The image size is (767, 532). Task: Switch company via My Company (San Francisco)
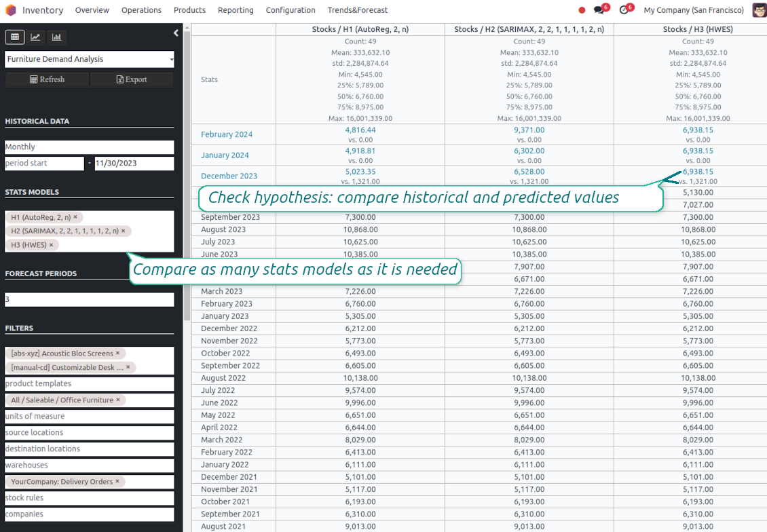point(694,10)
